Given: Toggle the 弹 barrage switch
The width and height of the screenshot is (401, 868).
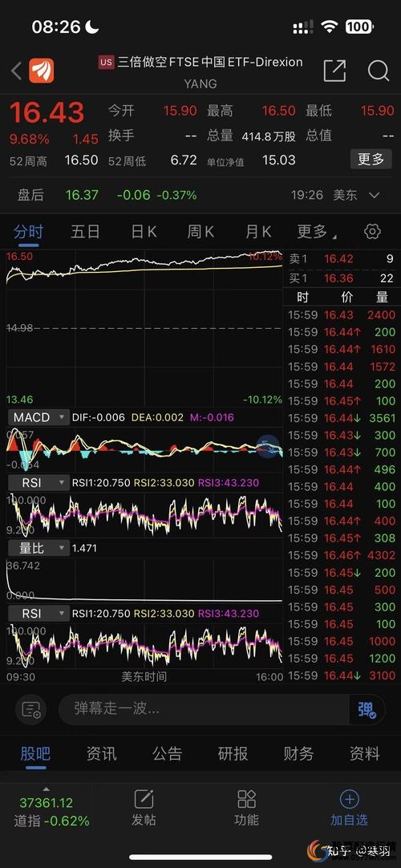Looking at the screenshot, I should (x=367, y=709).
